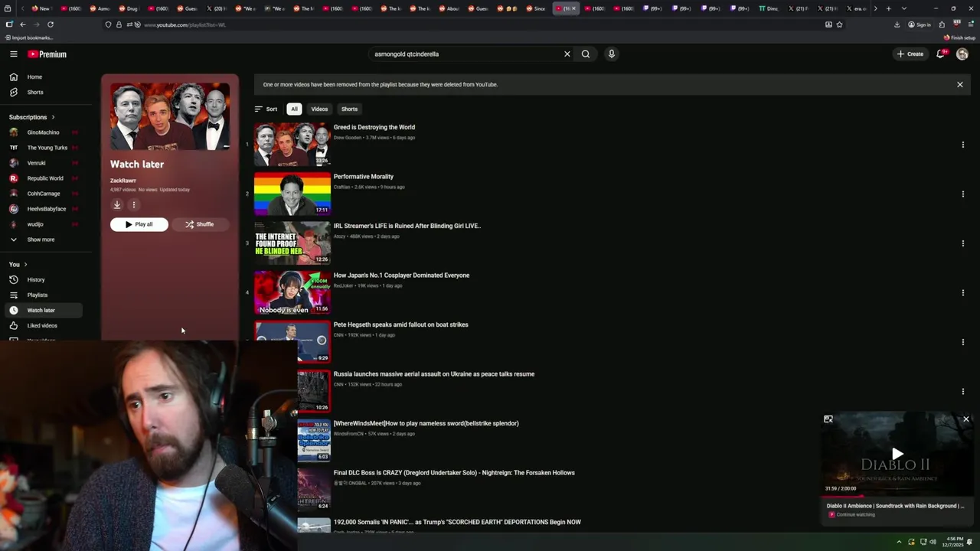This screenshot has height=551, width=980.
Task: Open the Sort dropdown
Action: tap(266, 109)
